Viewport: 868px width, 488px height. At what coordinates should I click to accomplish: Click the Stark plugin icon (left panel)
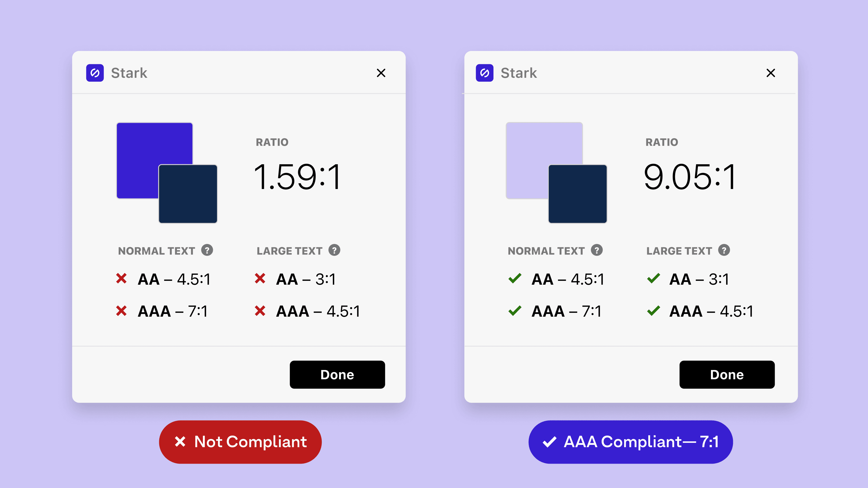(95, 73)
